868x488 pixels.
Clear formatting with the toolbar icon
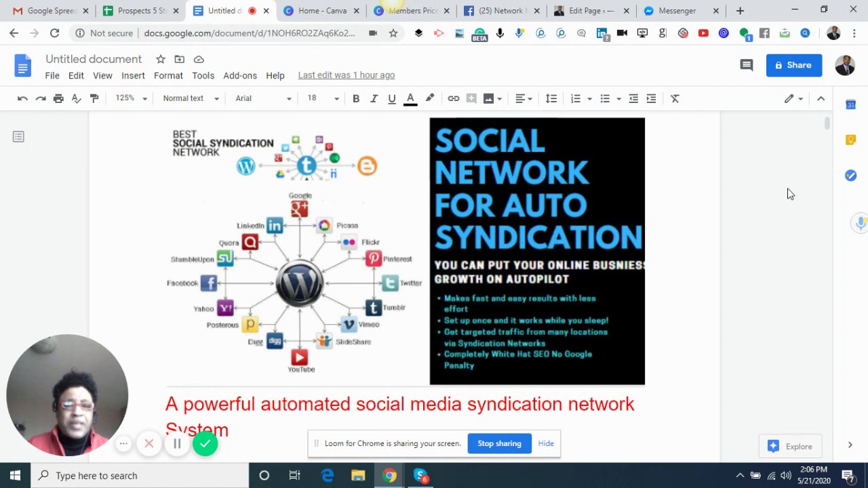click(x=675, y=98)
